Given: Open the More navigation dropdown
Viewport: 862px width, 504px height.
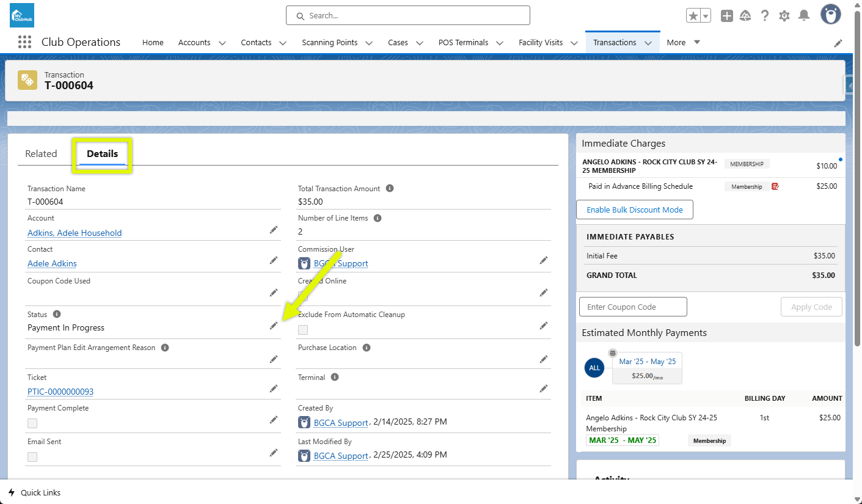Looking at the screenshot, I should (x=683, y=42).
